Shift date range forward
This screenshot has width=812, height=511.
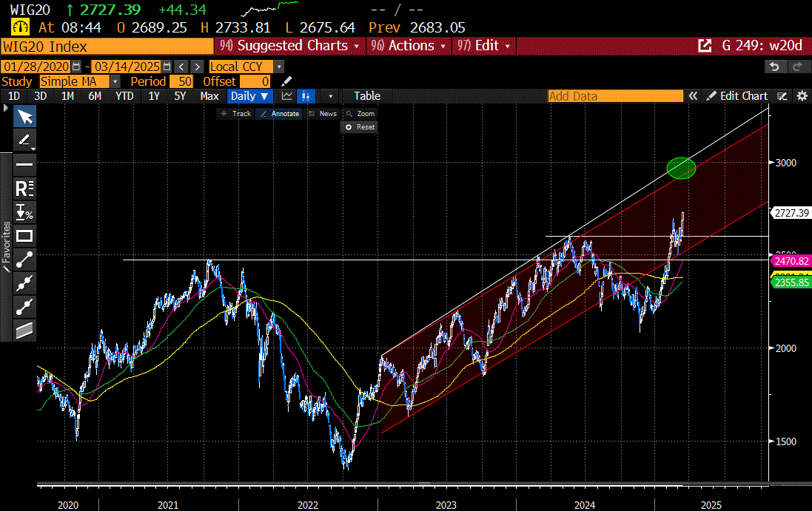pyautogui.click(x=197, y=67)
